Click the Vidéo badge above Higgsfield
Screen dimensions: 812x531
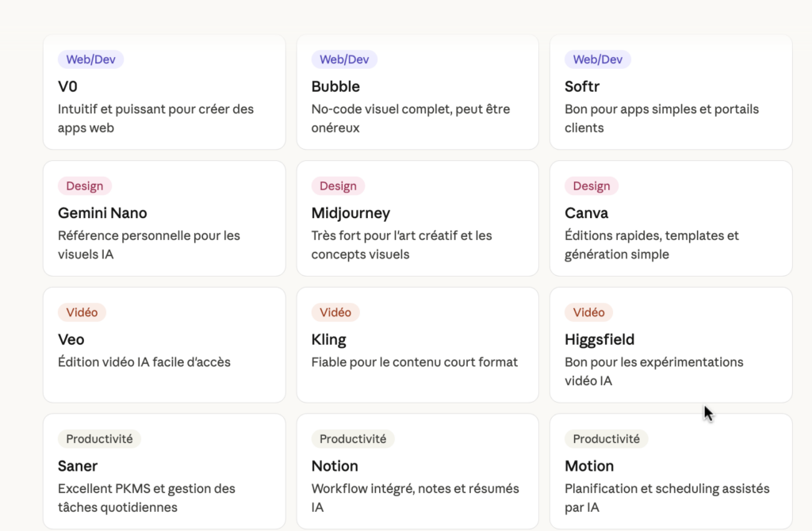pos(589,312)
